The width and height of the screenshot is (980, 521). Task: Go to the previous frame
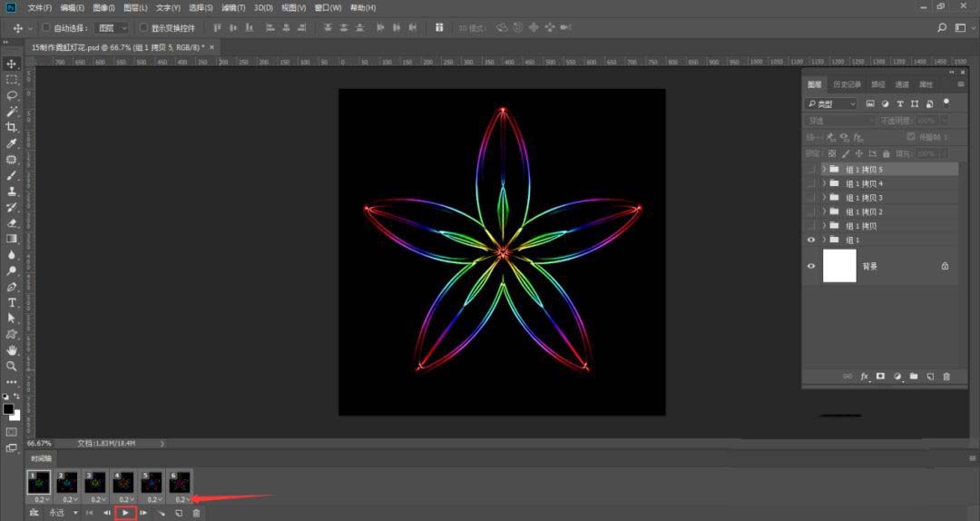[107, 513]
